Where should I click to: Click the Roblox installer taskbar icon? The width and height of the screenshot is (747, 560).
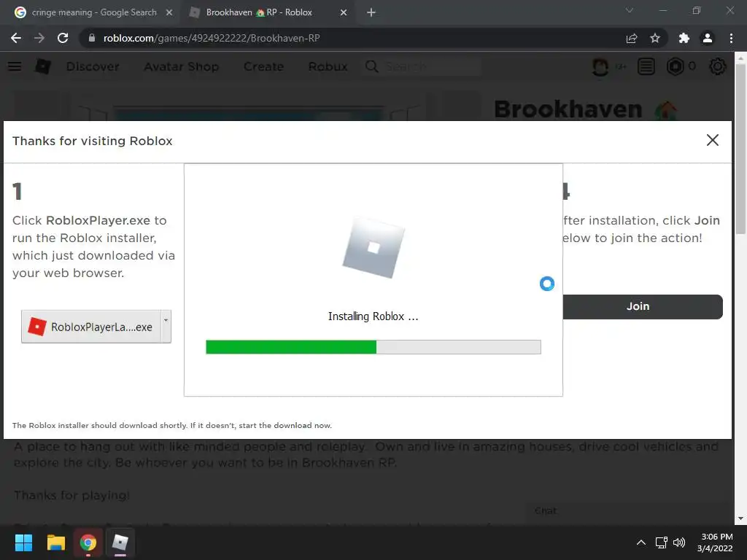(x=120, y=542)
